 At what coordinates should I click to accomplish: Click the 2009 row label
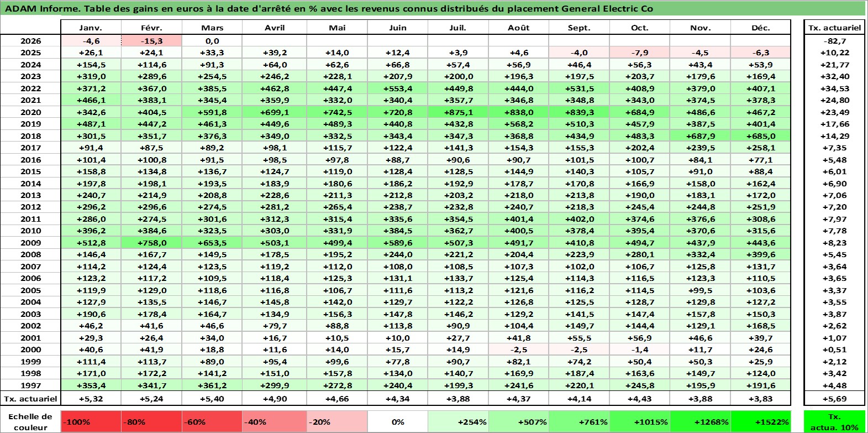[x=30, y=243]
